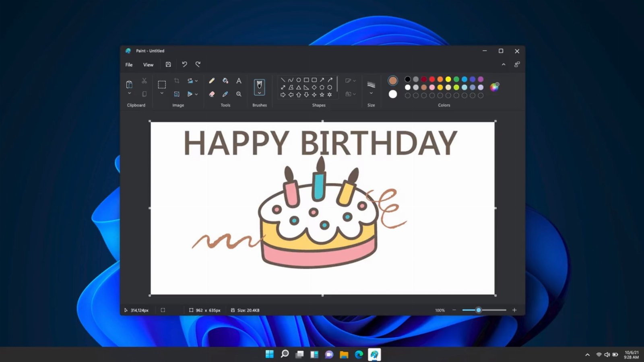Open Windows Start button on taskbar
This screenshot has width=644, height=362.
click(270, 354)
